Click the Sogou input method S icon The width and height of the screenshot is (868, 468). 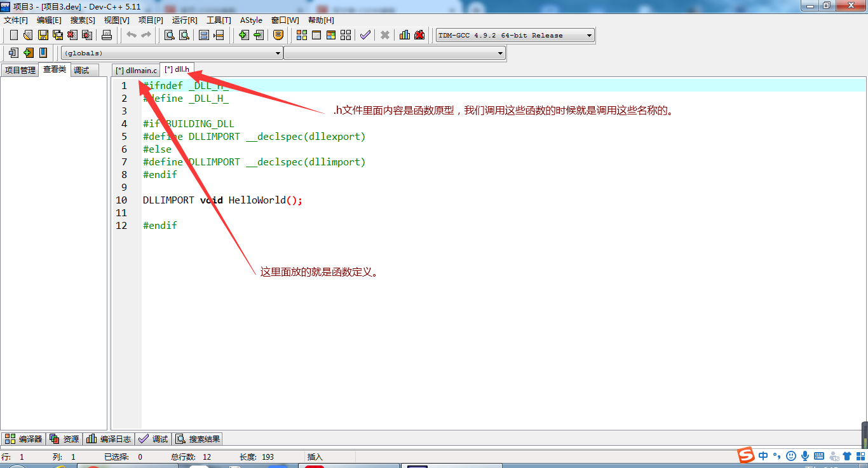pos(745,455)
